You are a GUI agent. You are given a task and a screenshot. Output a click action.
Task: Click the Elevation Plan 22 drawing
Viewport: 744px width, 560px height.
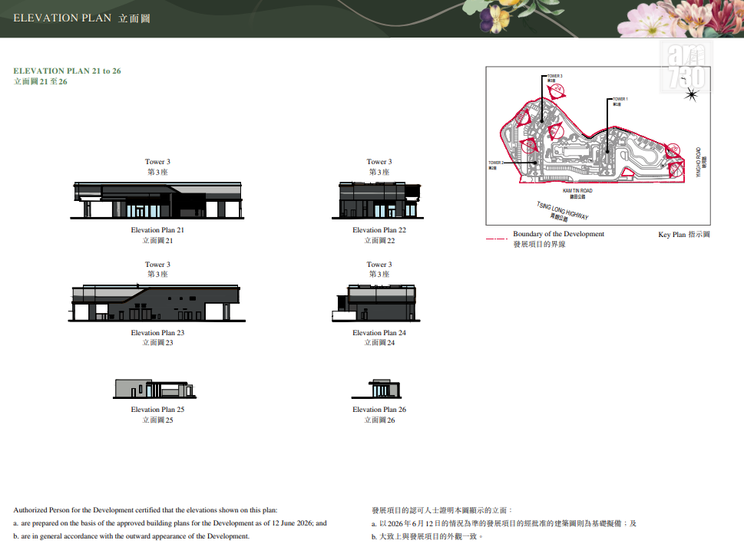click(x=378, y=199)
